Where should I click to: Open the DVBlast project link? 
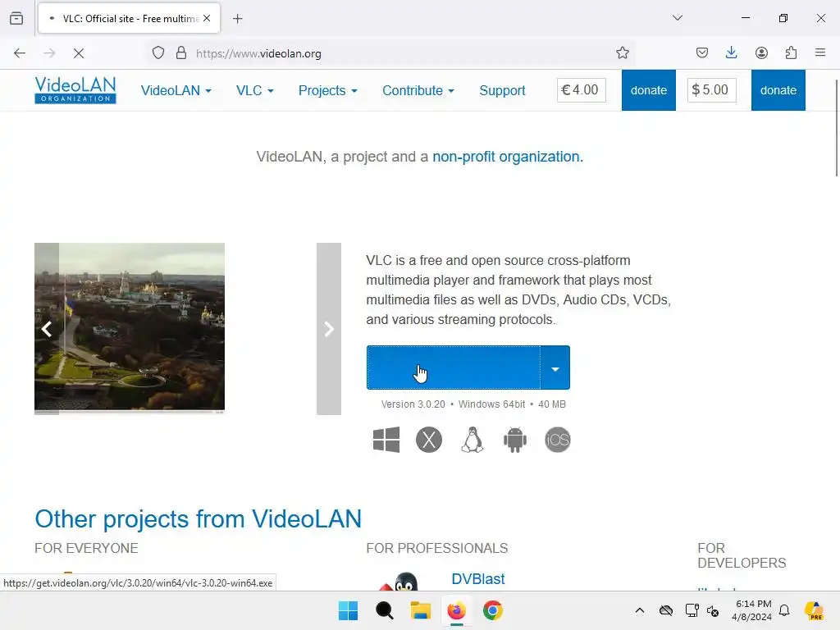click(x=478, y=578)
